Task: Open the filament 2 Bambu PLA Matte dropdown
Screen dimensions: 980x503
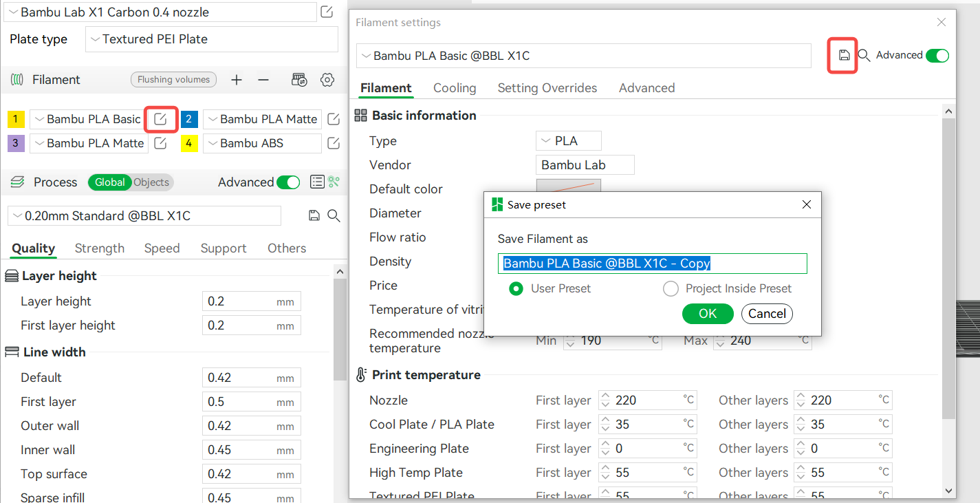Action: tap(262, 119)
